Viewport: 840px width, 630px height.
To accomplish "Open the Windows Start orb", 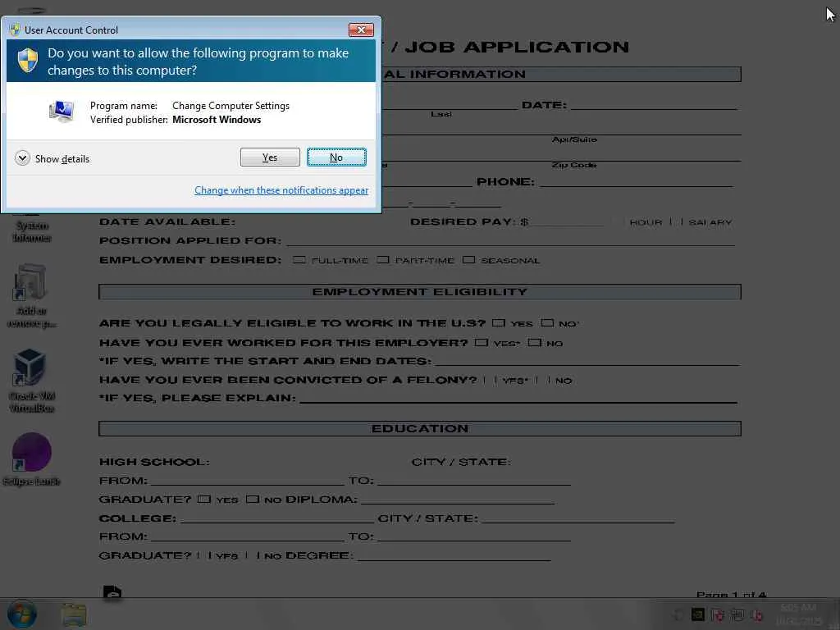I will [x=22, y=614].
